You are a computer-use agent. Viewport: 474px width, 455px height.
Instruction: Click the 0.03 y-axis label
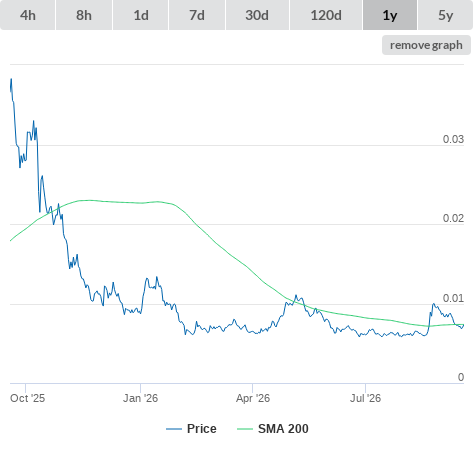(x=453, y=139)
